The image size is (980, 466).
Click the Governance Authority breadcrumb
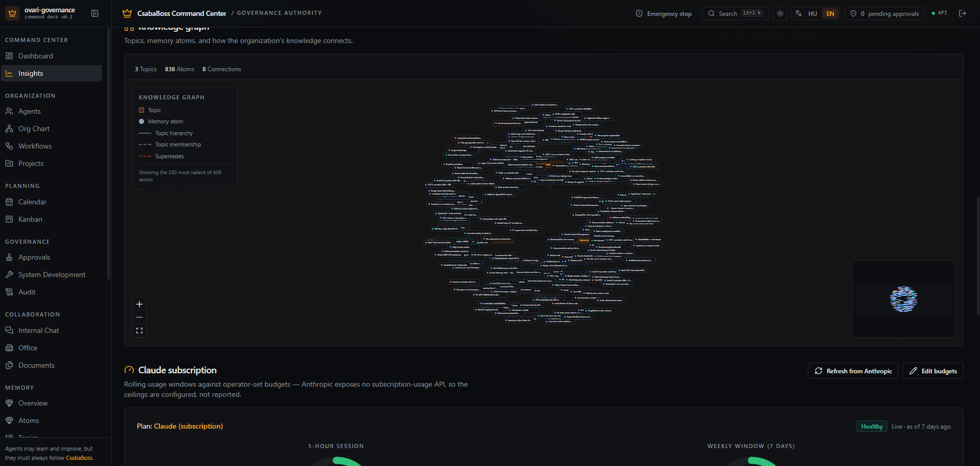tap(279, 13)
